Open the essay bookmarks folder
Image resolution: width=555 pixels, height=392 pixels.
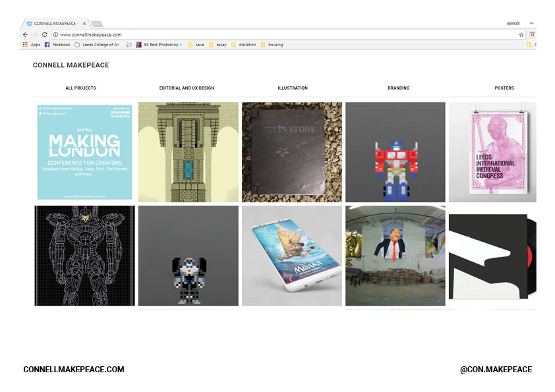[x=218, y=45]
